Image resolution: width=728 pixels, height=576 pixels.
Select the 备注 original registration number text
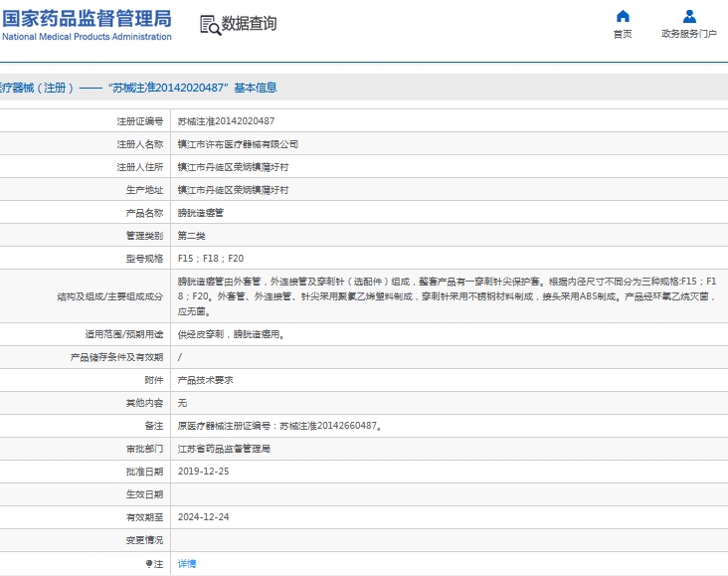click(x=279, y=426)
